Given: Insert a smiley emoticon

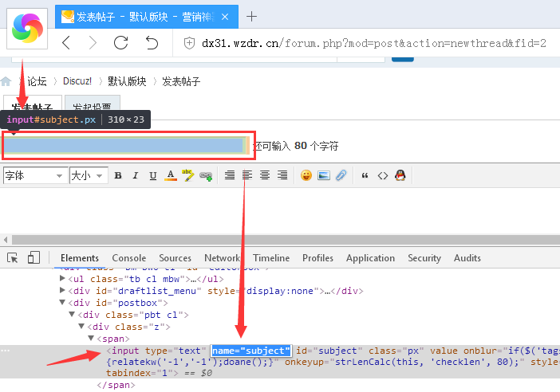Looking at the screenshot, I should point(306,175).
